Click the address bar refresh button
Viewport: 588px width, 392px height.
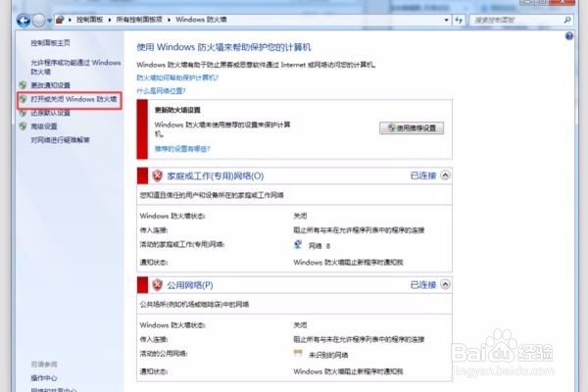click(459, 20)
